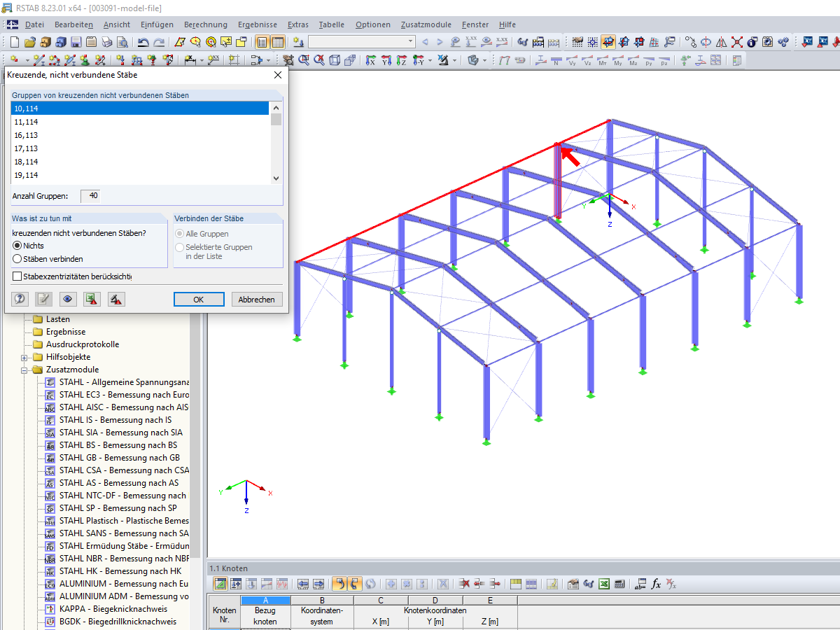Expand the Hilfsobjekte tree node
840x630 pixels.
(x=24, y=357)
